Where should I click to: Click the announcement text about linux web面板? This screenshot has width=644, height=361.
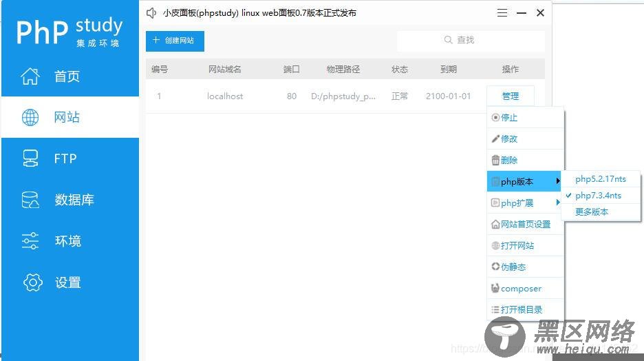point(259,13)
